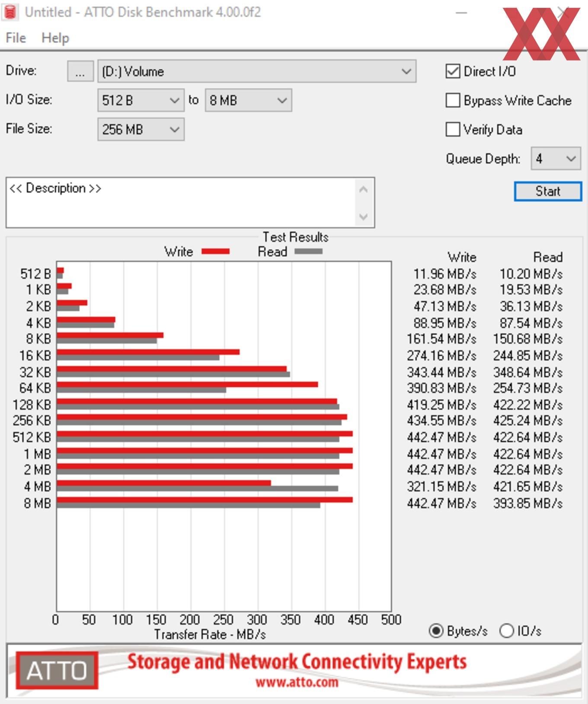The width and height of the screenshot is (588, 704).
Task: Open the File menu
Action: coord(16,38)
